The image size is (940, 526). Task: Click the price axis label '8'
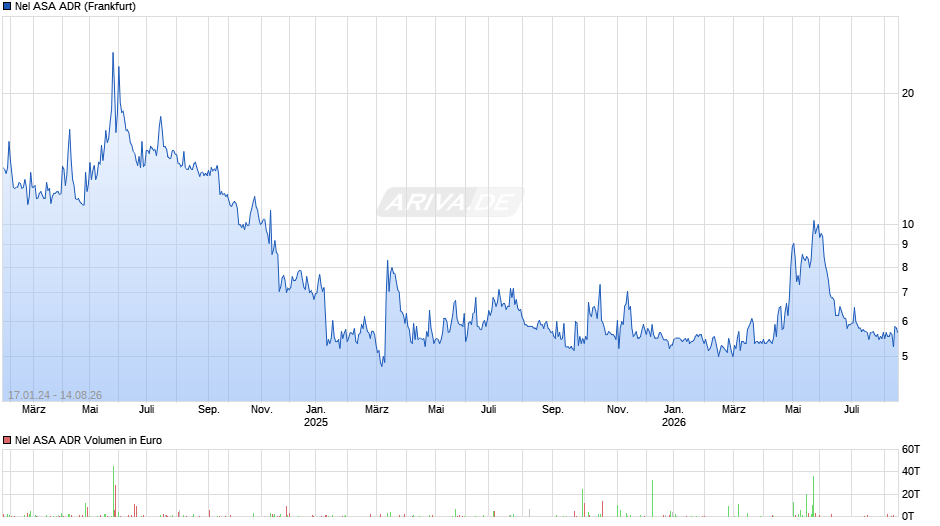click(905, 267)
